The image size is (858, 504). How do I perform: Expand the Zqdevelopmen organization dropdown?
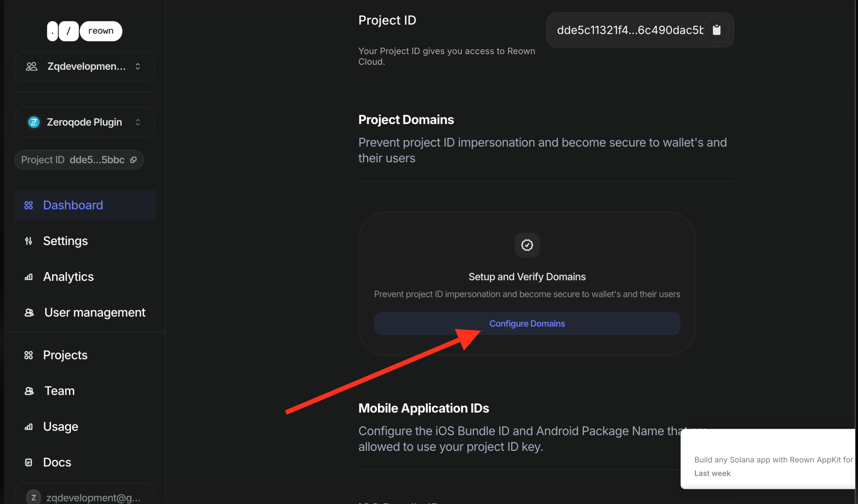click(84, 66)
